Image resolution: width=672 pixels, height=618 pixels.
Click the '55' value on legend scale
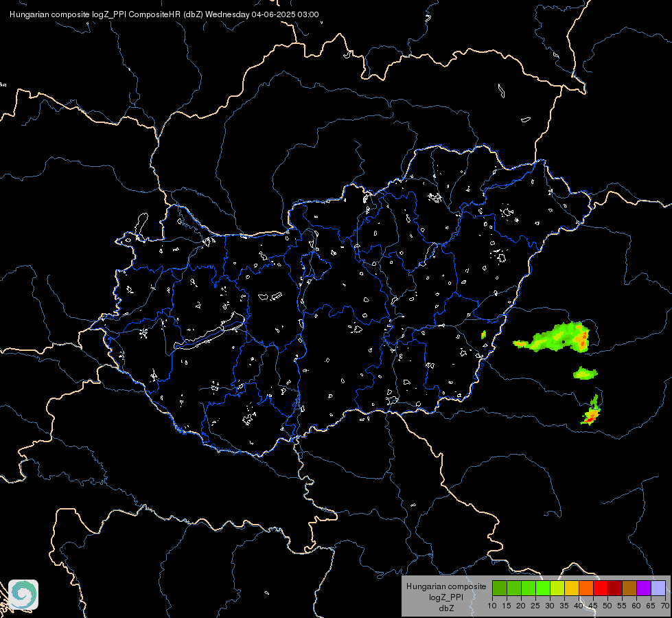tap(622, 606)
